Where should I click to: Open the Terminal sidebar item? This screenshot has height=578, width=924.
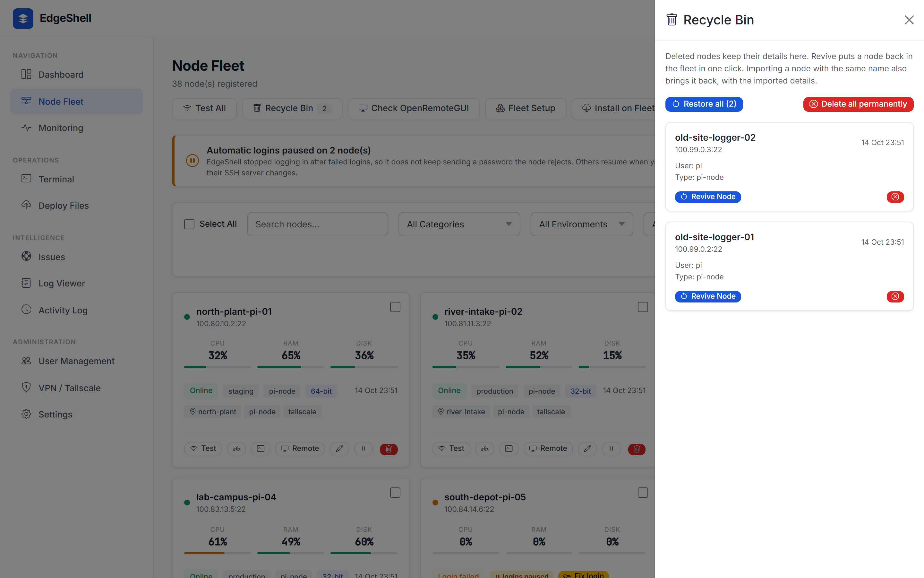point(77,179)
